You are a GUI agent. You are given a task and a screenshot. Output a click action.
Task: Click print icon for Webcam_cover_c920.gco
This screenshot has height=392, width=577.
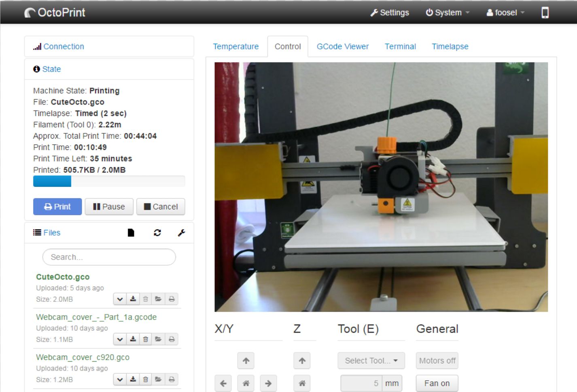(x=172, y=379)
